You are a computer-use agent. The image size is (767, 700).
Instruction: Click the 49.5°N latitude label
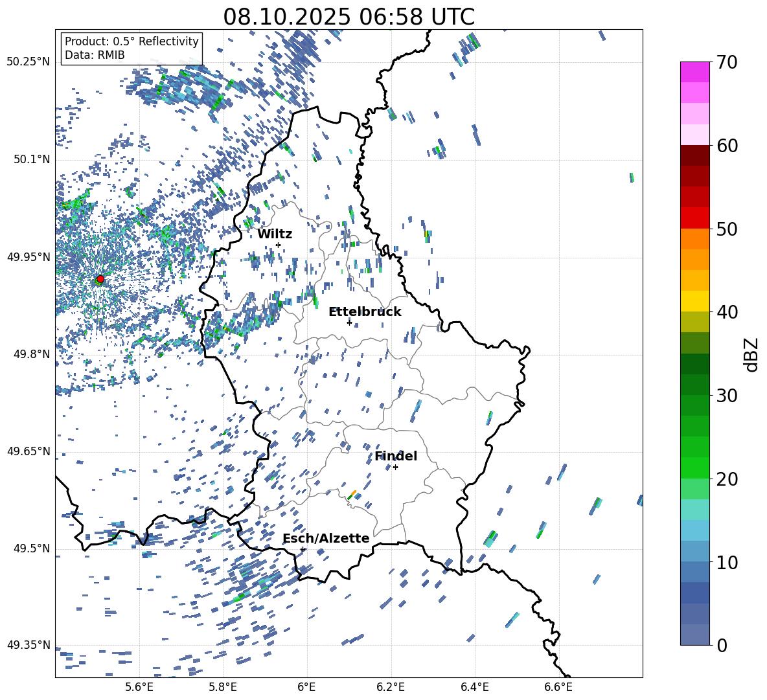(31, 548)
